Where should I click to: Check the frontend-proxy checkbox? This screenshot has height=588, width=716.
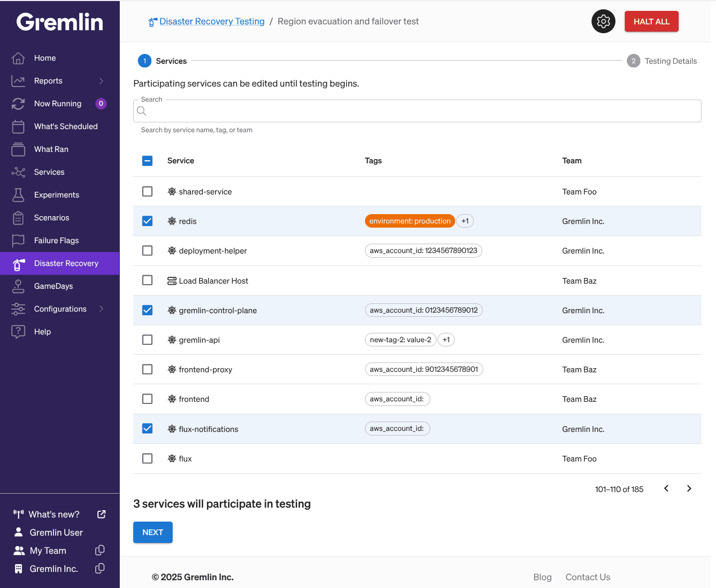(147, 369)
